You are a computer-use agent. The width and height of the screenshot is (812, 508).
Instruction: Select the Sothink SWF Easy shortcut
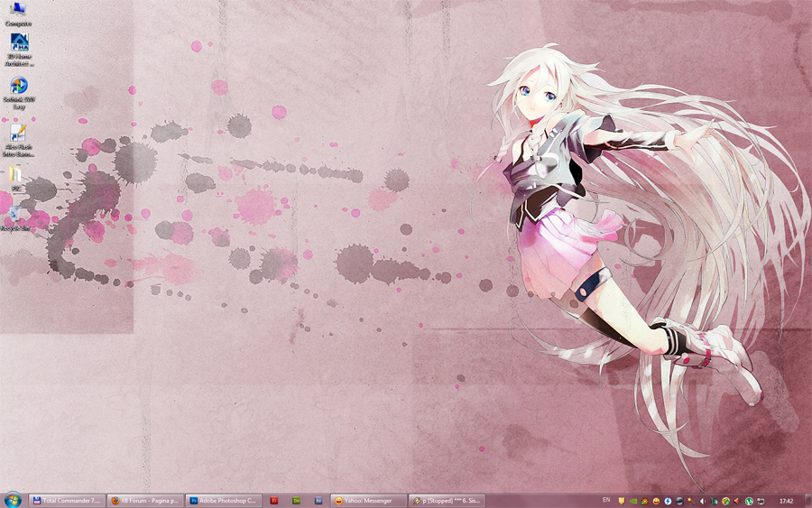[x=19, y=94]
